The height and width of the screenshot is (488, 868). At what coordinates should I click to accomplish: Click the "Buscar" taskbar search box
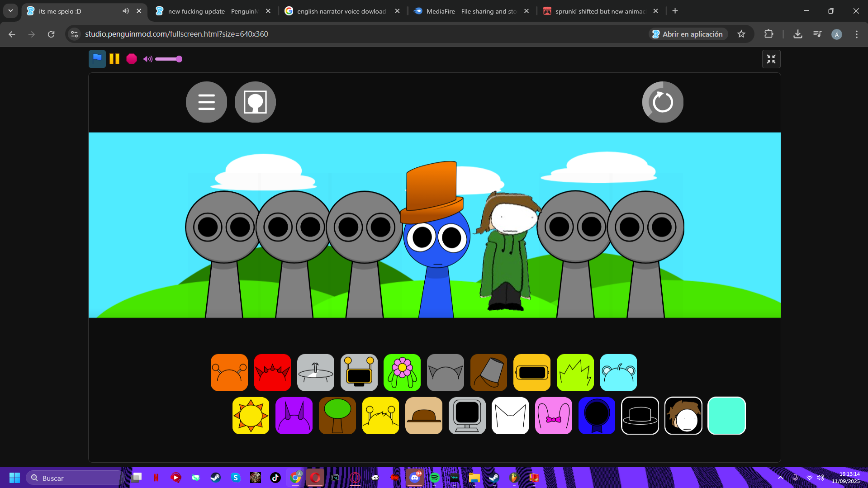pos(75,478)
